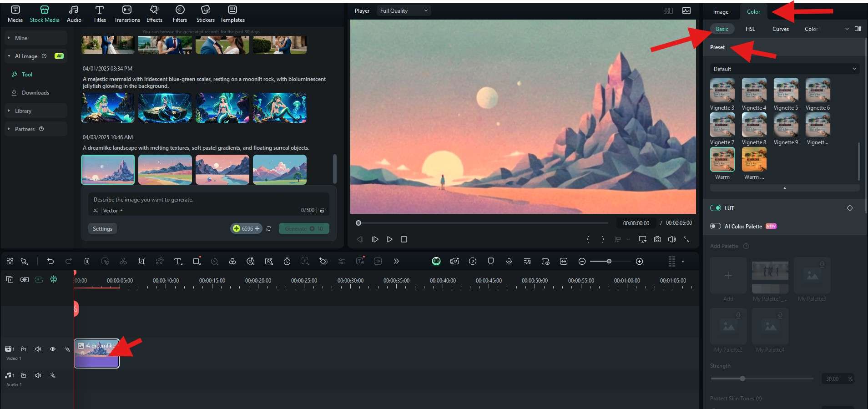Screen dimensions: 868x409
Task: Toggle the LUT switch
Action: click(716, 208)
